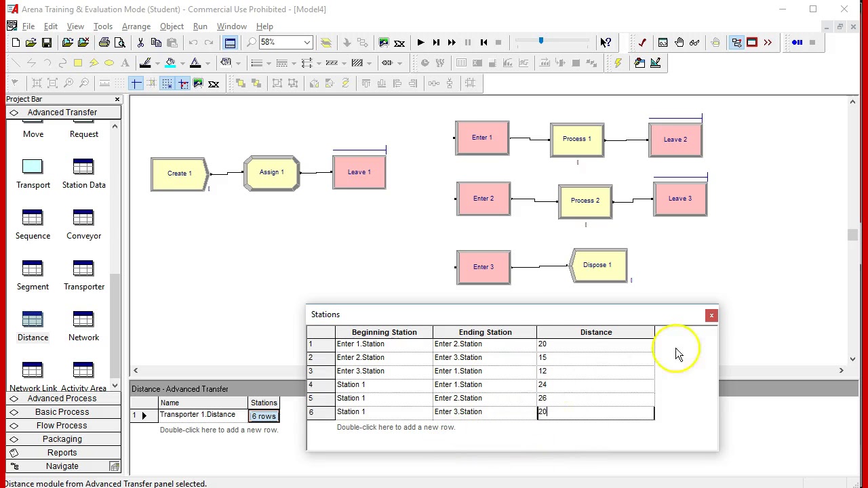Screen dimensions: 868x488
Task: Click the Watch glasses icon
Action: (x=694, y=43)
